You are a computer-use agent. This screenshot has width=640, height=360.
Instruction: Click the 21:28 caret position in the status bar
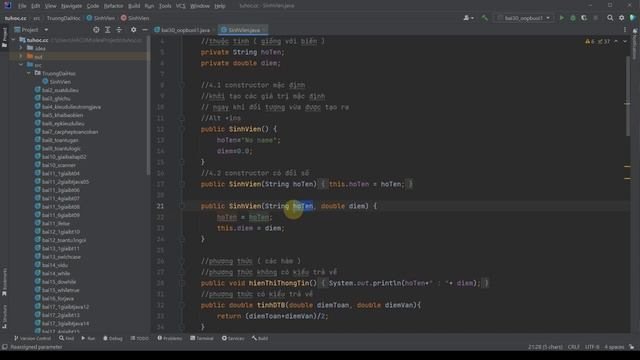pos(545,347)
